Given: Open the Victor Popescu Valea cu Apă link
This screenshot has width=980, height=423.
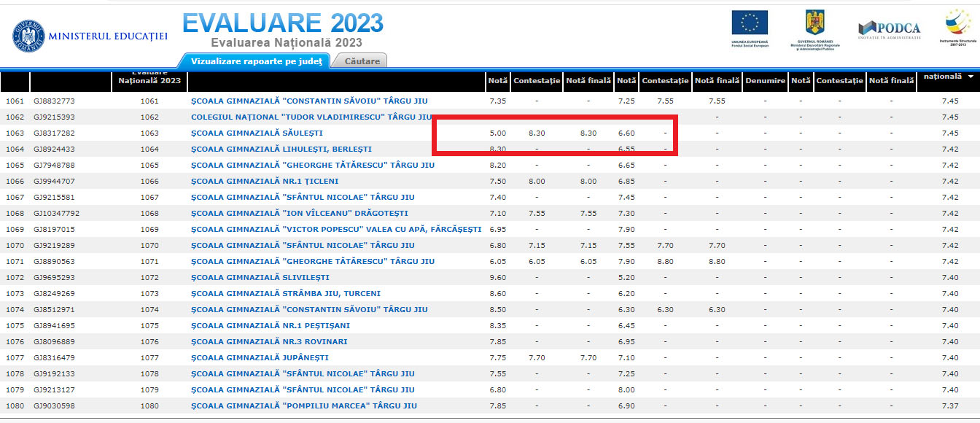Looking at the screenshot, I should click(x=335, y=230).
